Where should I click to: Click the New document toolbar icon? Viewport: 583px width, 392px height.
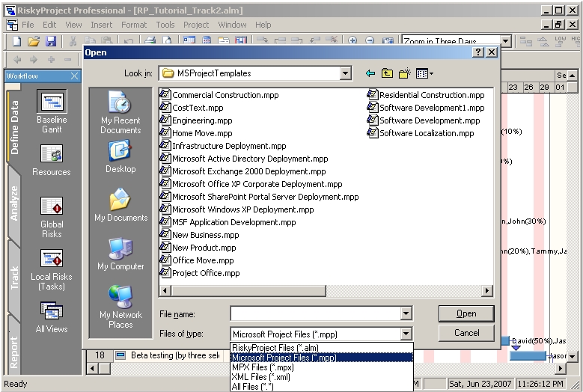pos(16,41)
